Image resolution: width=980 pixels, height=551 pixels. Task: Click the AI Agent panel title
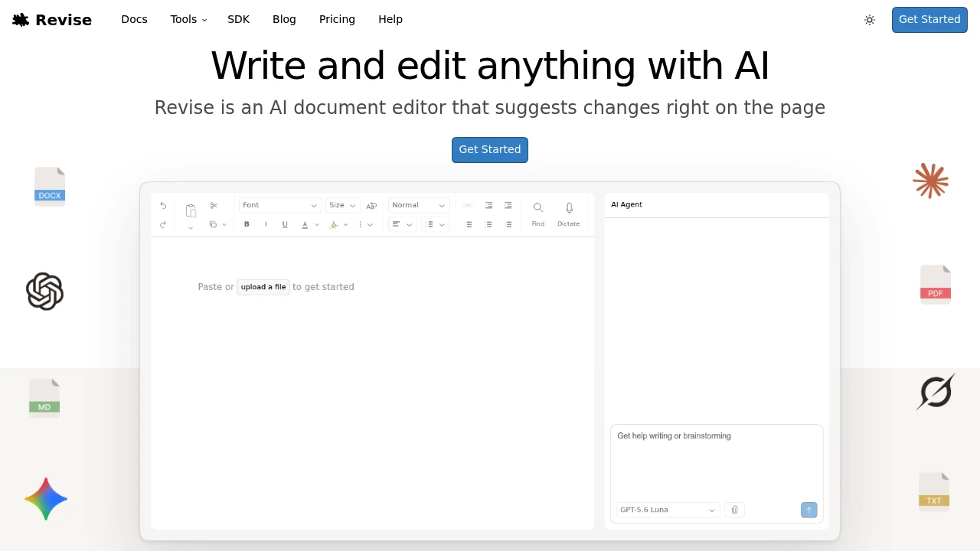click(x=627, y=205)
